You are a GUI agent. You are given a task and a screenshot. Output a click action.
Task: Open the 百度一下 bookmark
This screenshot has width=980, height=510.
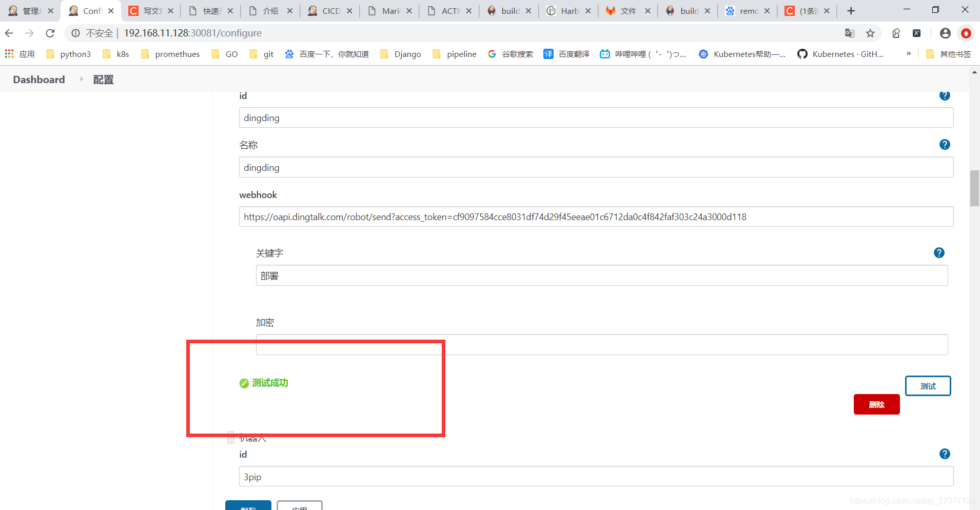tap(327, 54)
